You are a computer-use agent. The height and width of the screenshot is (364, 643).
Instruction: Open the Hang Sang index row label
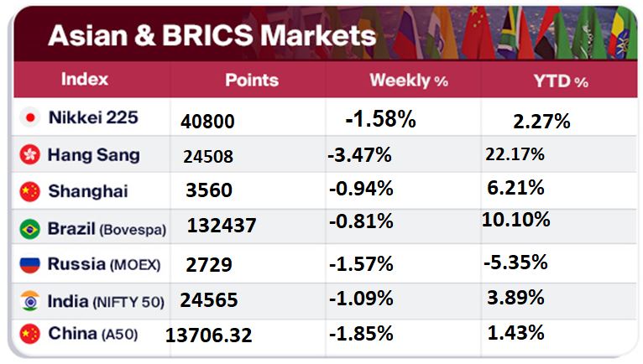(94, 155)
